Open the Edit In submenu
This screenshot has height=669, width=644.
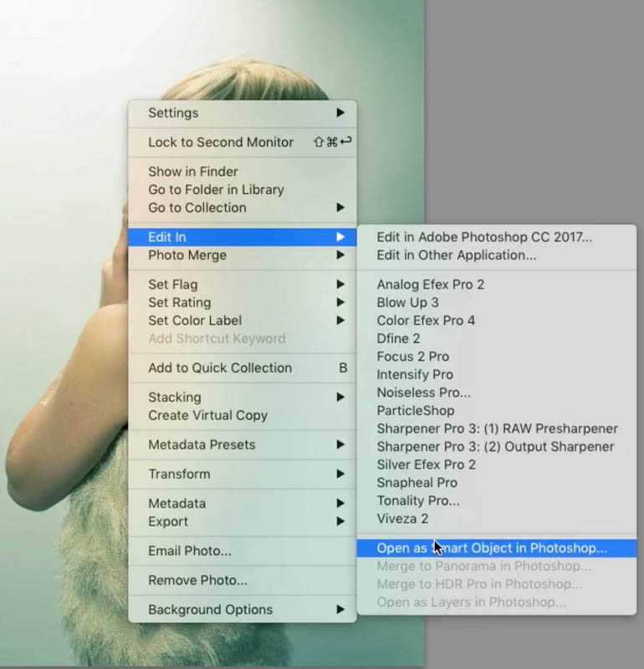tap(242, 237)
